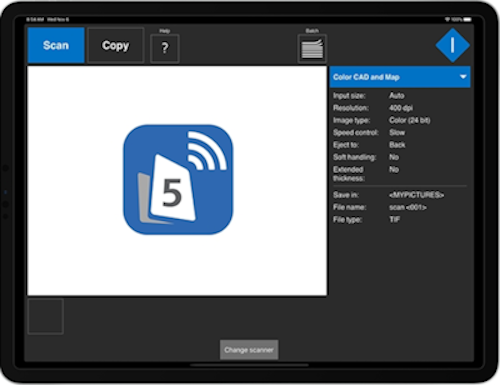Click the time in the status bar

point(35,19)
